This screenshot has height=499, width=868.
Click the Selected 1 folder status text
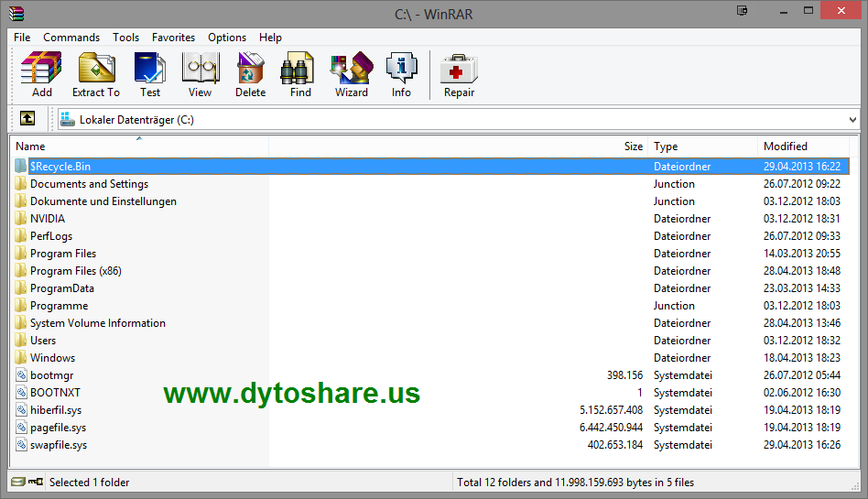click(x=89, y=483)
